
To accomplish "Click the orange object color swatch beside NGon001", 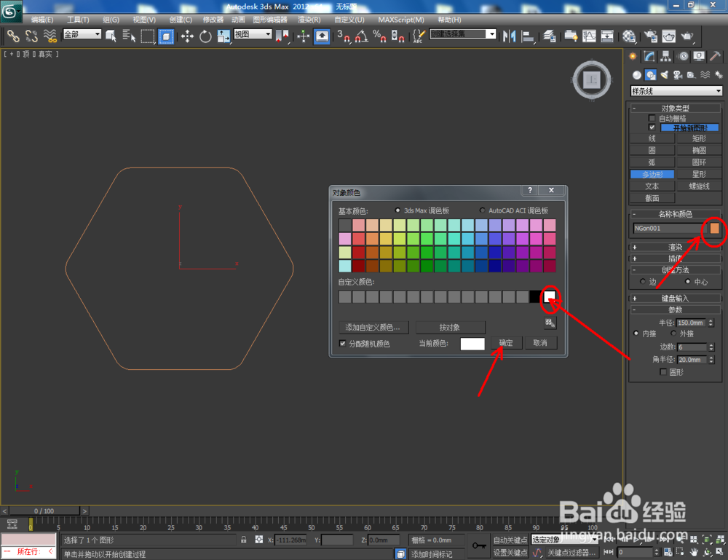I will [714, 228].
